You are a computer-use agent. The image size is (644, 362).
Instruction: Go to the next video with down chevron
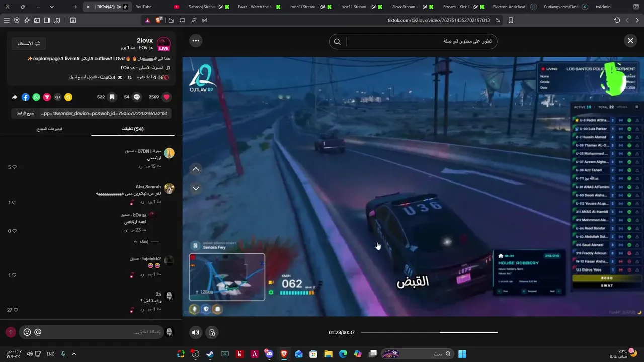(x=196, y=188)
